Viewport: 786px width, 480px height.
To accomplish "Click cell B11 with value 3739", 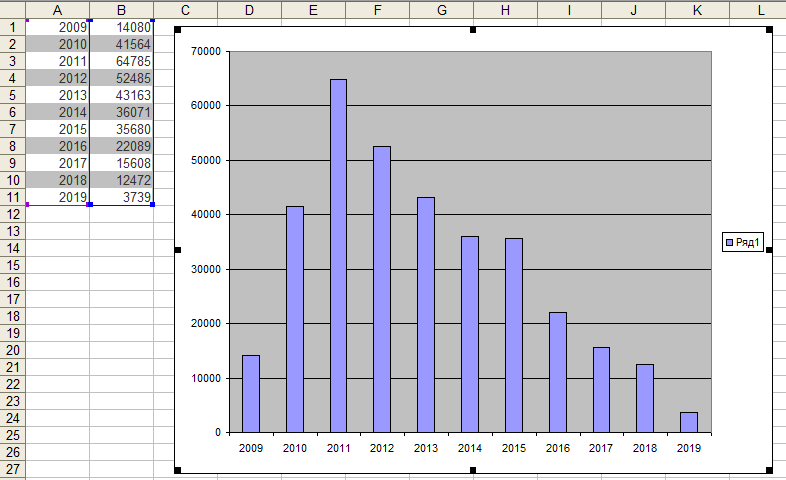I will pyautogui.click(x=121, y=197).
